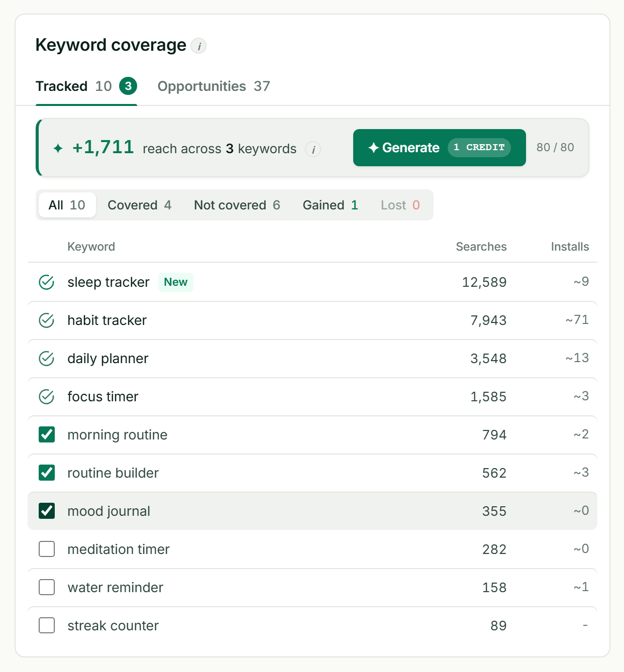Select the All 10 filter
The height and width of the screenshot is (672, 624).
(x=67, y=205)
